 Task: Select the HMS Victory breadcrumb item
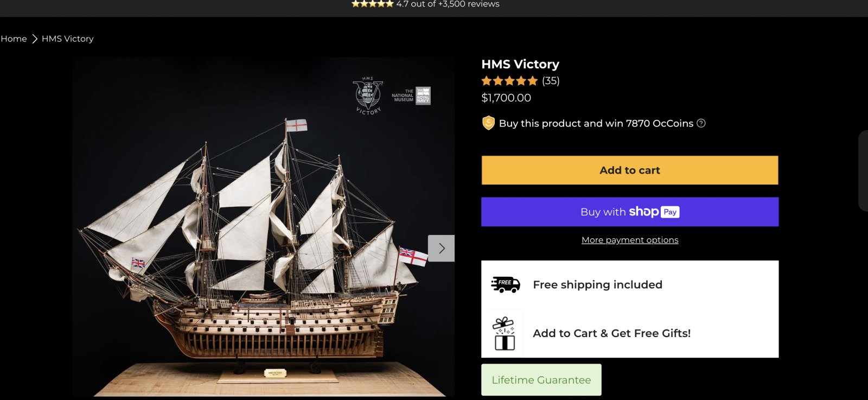[x=68, y=39]
